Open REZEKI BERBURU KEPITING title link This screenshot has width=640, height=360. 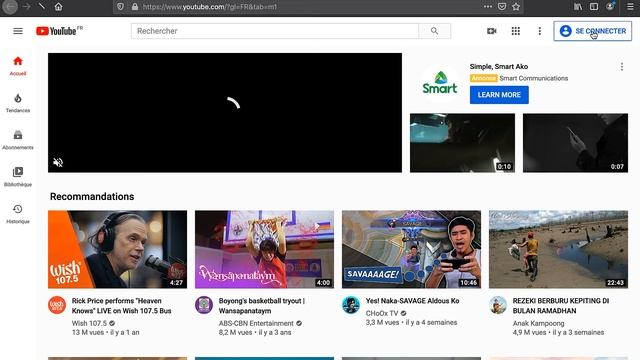(561, 306)
